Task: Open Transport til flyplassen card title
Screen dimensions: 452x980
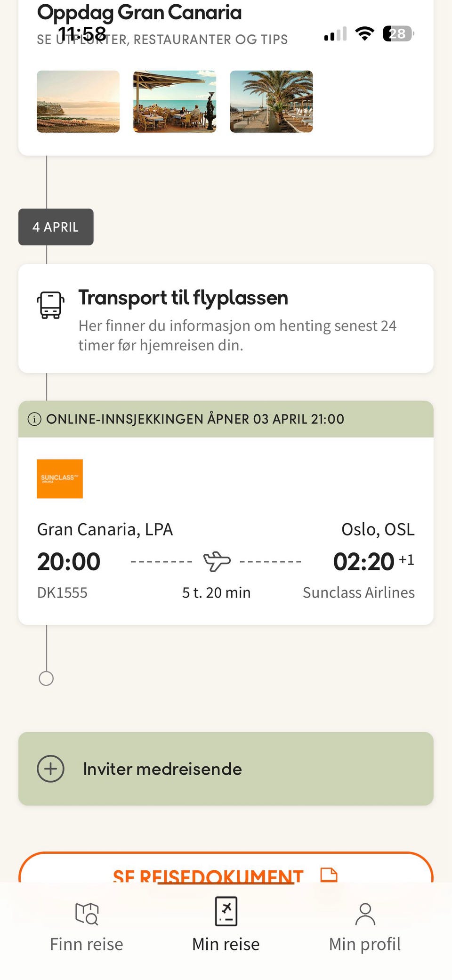Action: (183, 298)
